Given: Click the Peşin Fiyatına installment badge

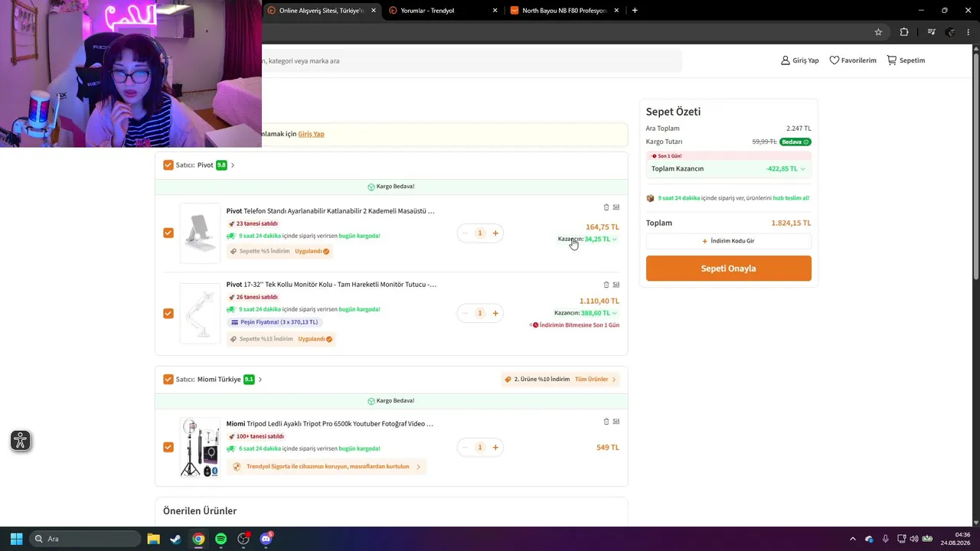Looking at the screenshot, I should point(275,322).
